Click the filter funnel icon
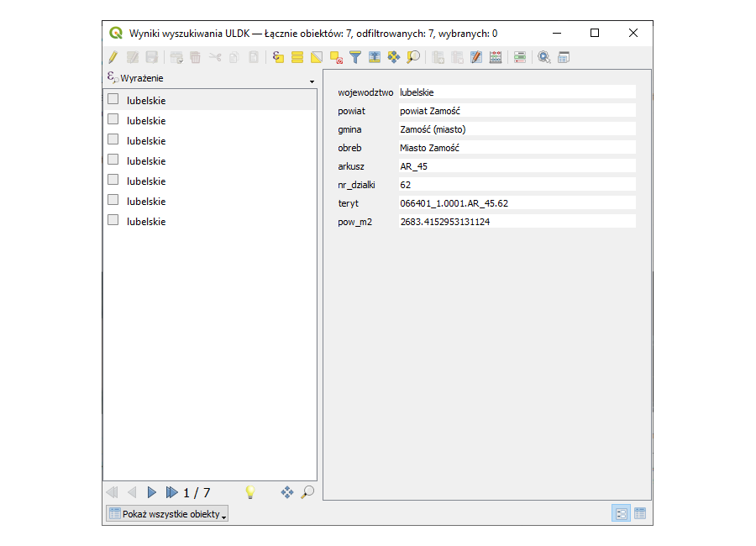The width and height of the screenshot is (756, 546). click(x=355, y=57)
